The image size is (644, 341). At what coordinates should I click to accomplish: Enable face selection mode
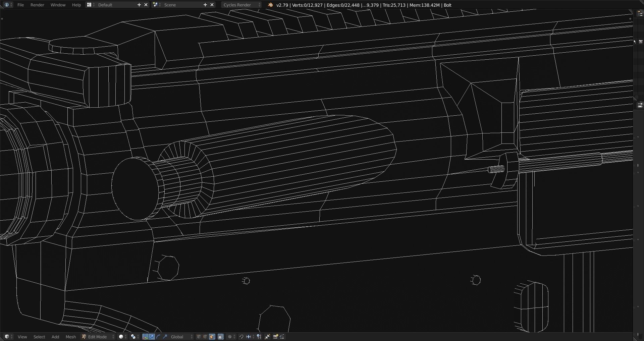tap(212, 337)
